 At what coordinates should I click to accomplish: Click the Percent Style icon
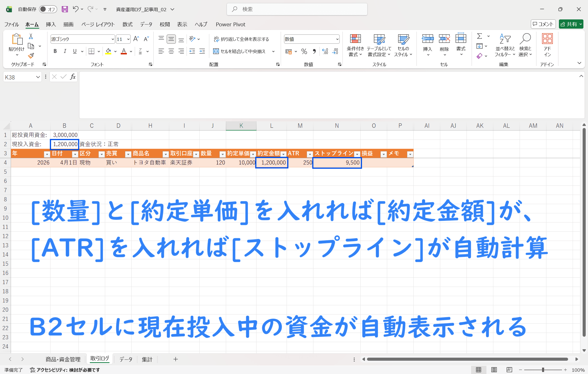click(304, 52)
